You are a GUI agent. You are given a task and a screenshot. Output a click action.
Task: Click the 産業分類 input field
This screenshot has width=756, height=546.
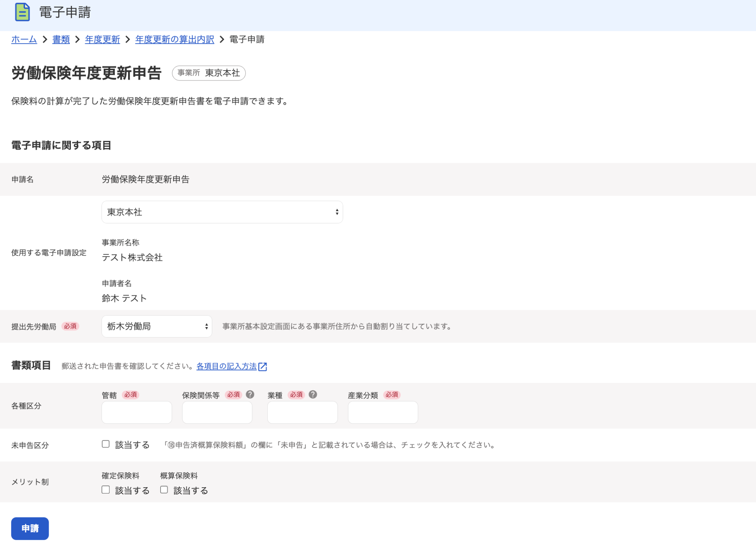[x=383, y=412]
